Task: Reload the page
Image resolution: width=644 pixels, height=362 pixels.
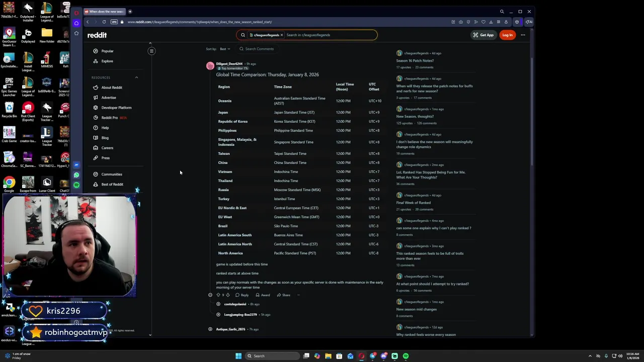Action: click(x=104, y=22)
